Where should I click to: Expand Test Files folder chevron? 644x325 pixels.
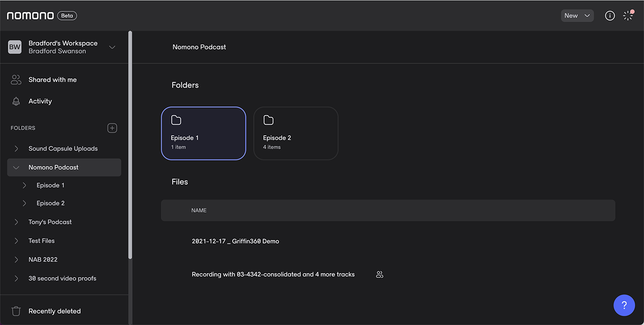point(16,241)
